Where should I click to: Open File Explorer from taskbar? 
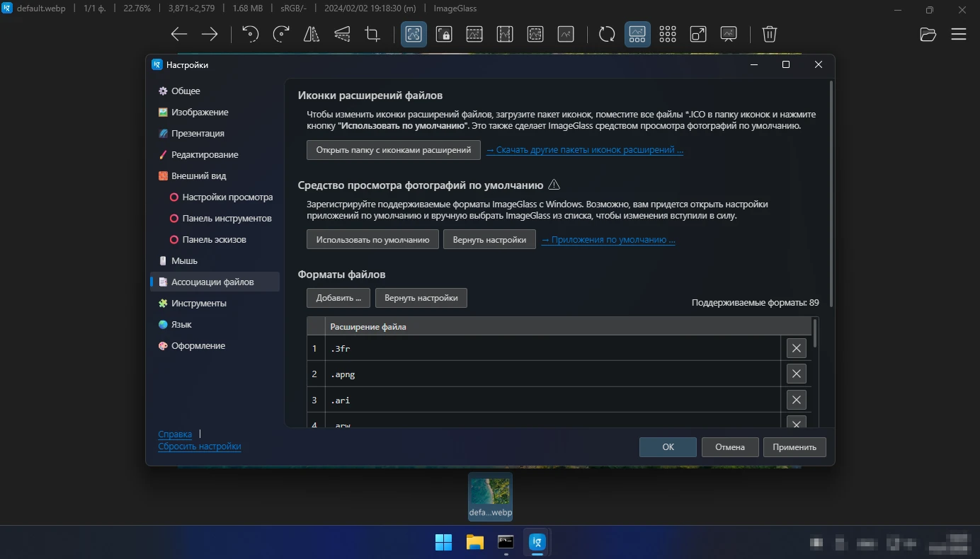[474, 543]
